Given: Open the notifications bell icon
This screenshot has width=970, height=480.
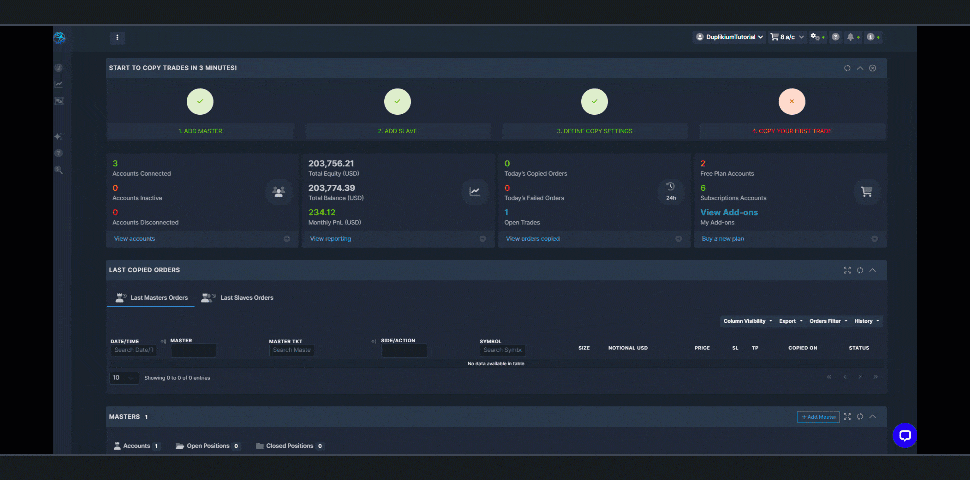Looking at the screenshot, I should (x=850, y=37).
